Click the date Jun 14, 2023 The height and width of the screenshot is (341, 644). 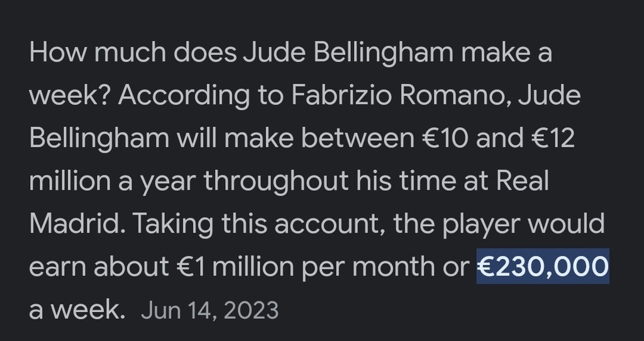tap(209, 310)
